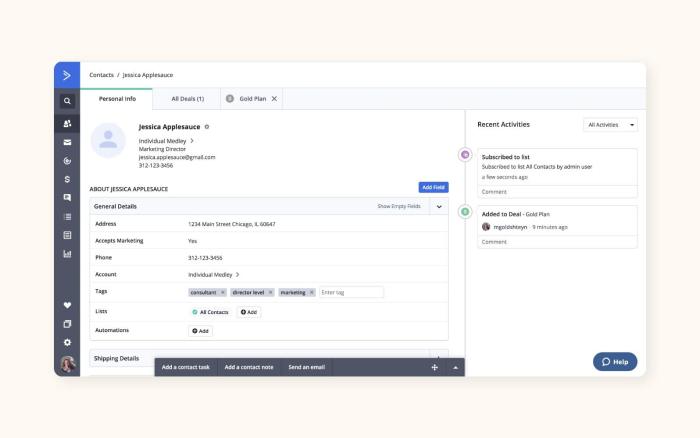Click the ActiveCampaign logo icon
The image size is (700, 438).
point(67,75)
